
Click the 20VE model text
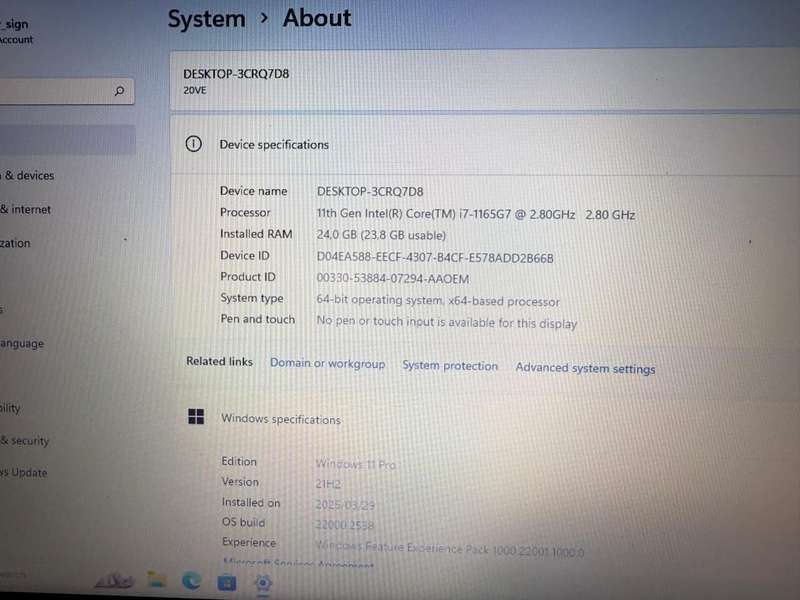195,90
